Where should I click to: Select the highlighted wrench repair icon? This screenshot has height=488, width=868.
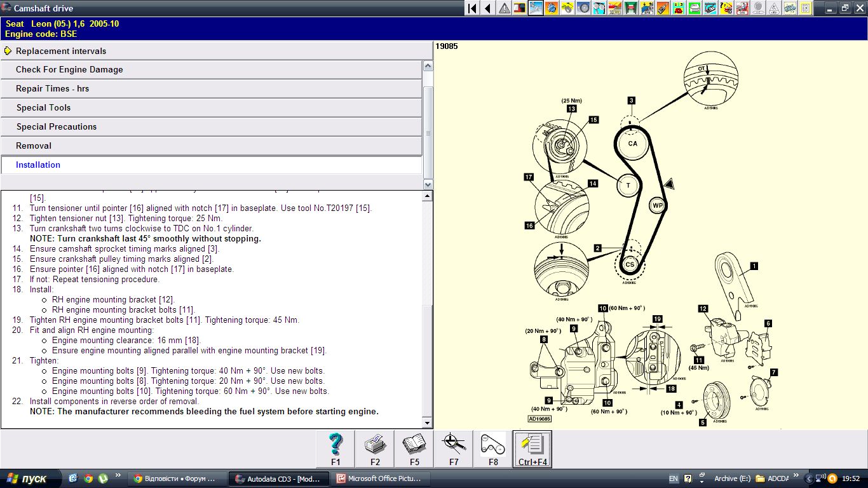[536, 8]
